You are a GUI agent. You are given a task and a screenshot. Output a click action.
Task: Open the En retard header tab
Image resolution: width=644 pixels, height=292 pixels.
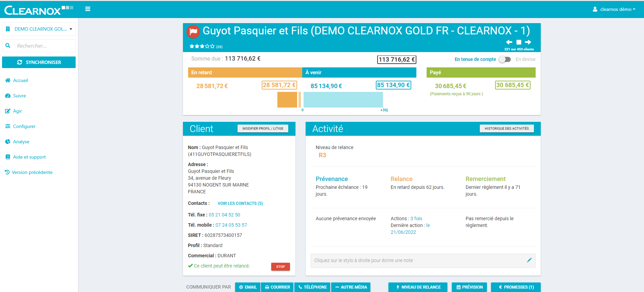(245, 72)
